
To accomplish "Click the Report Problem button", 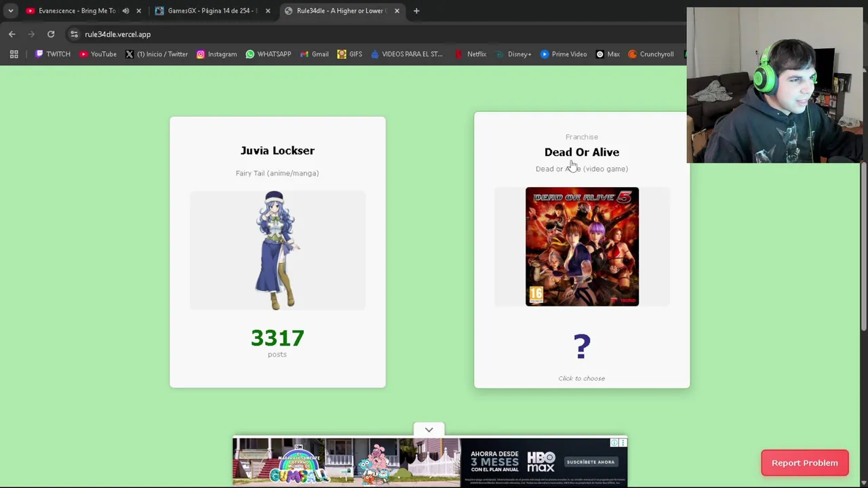I will 805,463.
